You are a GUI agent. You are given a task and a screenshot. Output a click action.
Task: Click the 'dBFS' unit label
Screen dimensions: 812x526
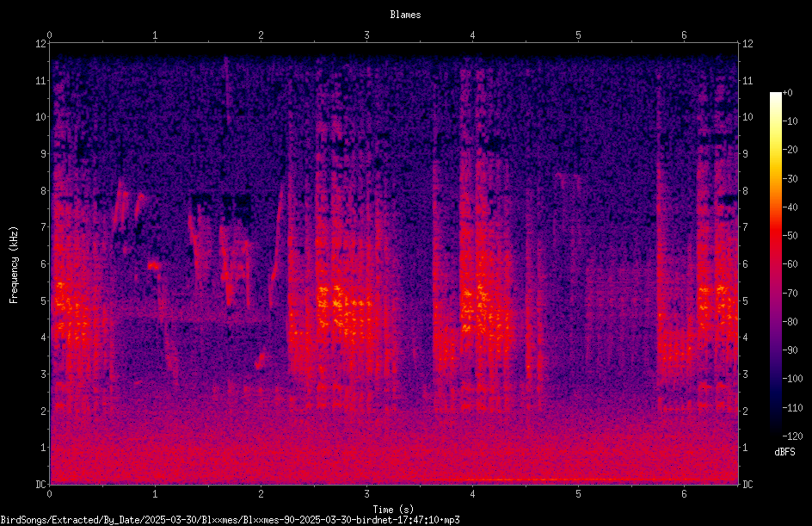784,452
